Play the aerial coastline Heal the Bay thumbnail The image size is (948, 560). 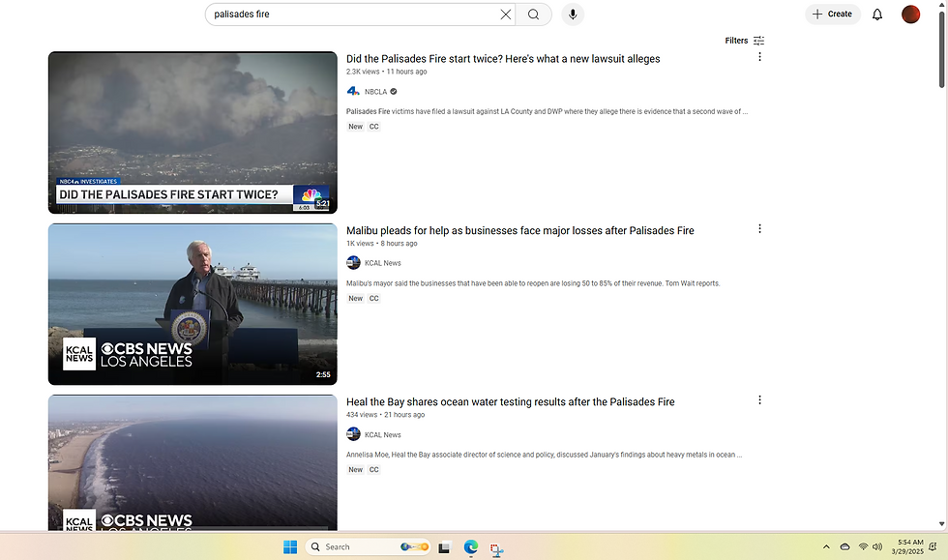[x=193, y=462]
